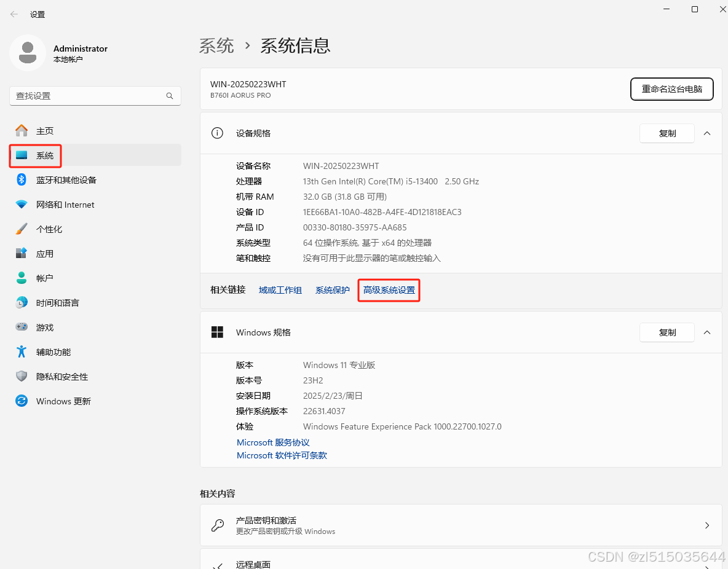
Task: Open Microsoft 服务协议 link
Action: click(x=273, y=442)
